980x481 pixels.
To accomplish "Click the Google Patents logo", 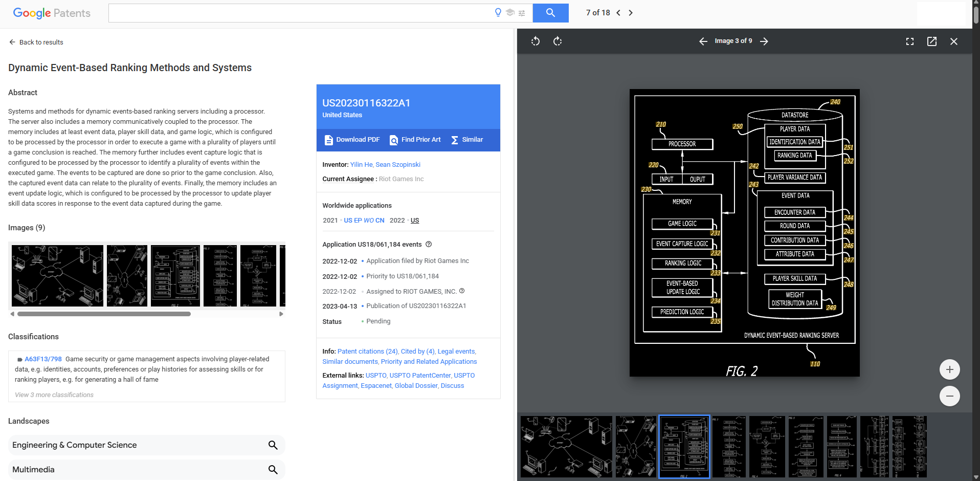I will tap(52, 13).
